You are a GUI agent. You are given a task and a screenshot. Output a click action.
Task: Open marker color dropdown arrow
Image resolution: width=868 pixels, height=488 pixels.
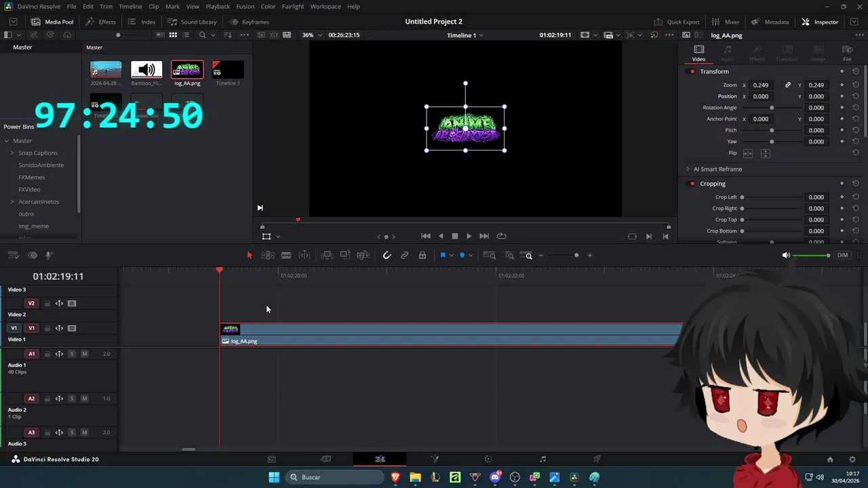pos(471,256)
